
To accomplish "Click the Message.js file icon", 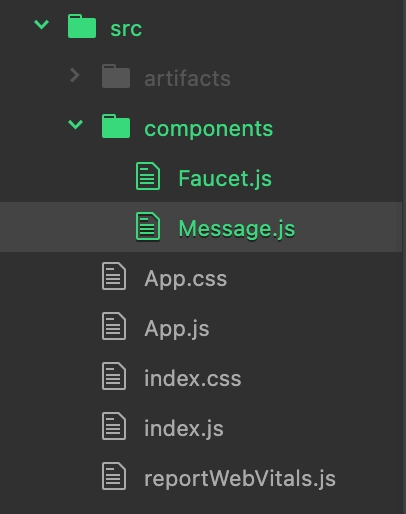I will pos(148,226).
